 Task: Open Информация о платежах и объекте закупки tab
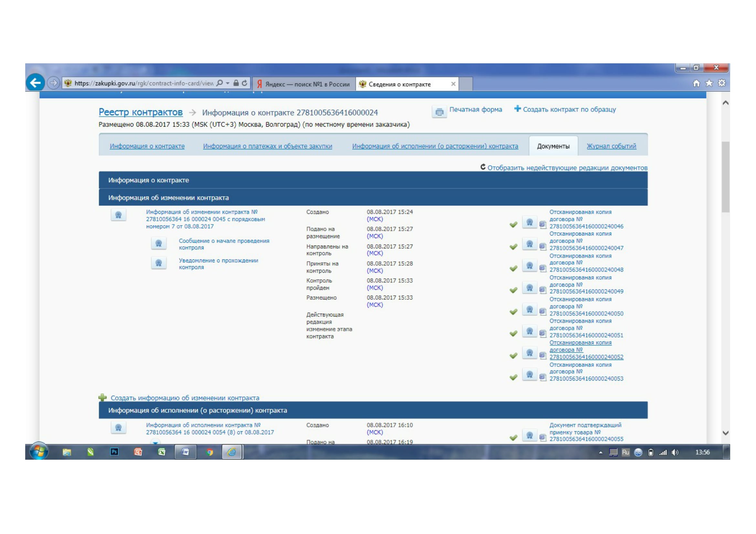(267, 146)
